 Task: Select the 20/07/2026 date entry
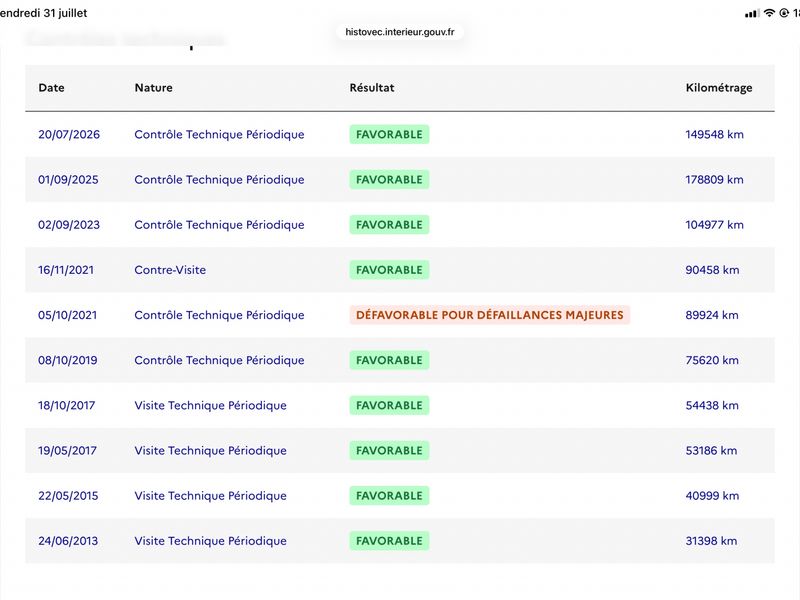pos(69,134)
